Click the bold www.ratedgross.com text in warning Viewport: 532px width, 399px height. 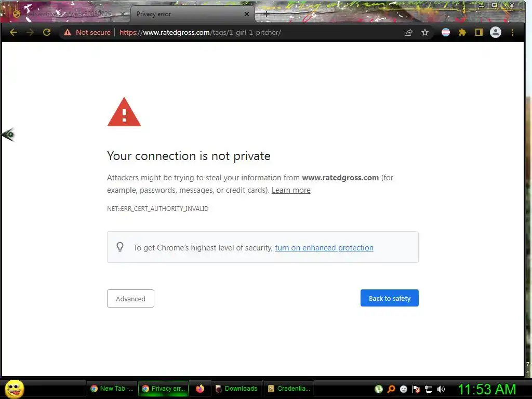pyautogui.click(x=340, y=178)
